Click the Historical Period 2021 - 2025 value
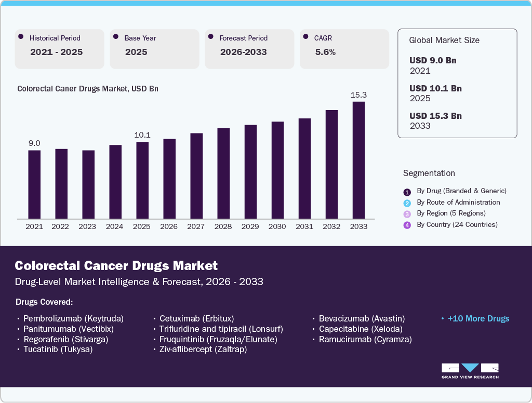Image resolution: width=532 pixels, height=403 pixels. click(56, 52)
